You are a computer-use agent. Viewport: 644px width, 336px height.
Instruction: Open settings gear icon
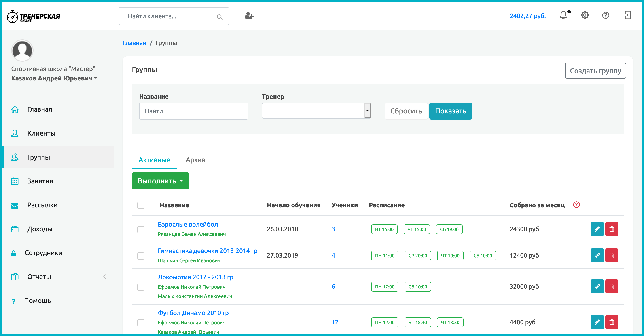pyautogui.click(x=585, y=15)
